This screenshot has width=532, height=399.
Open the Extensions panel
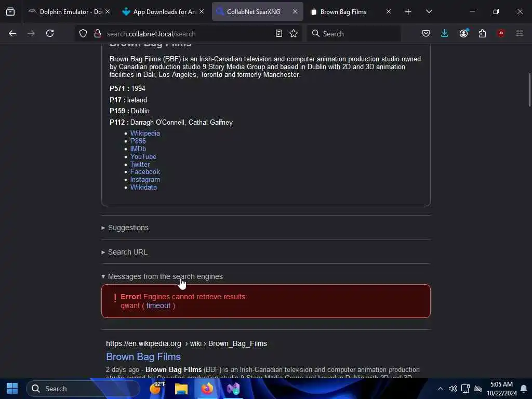coord(482,33)
